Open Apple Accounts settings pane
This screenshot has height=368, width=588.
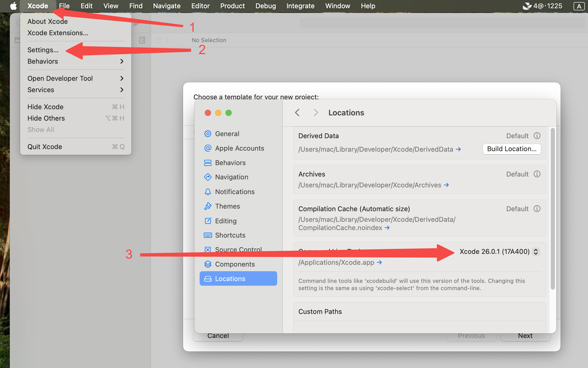239,148
